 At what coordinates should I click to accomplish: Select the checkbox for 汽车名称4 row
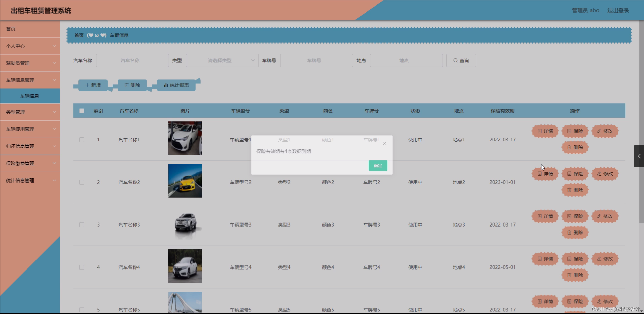tap(82, 267)
